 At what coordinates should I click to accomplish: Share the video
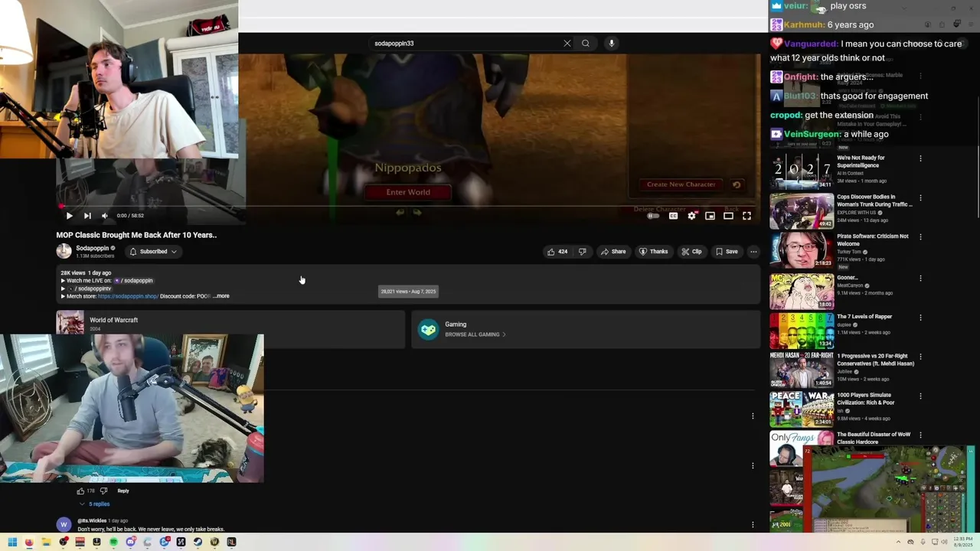[612, 252]
